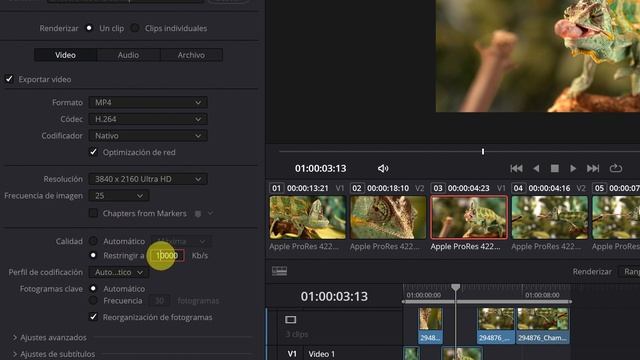Screen dimensions: 640x360
Task: Play in reverse button
Action: [x=536, y=169]
